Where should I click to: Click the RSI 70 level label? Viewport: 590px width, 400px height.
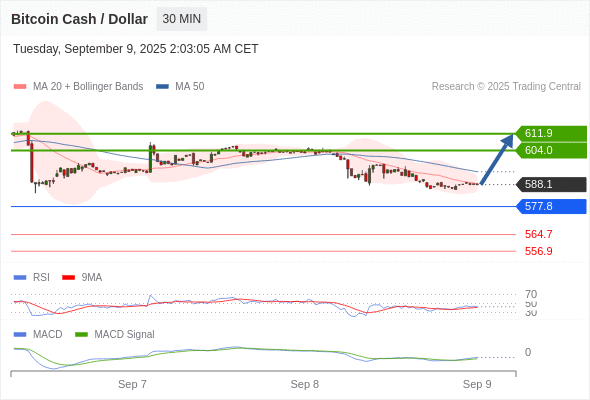pyautogui.click(x=531, y=294)
